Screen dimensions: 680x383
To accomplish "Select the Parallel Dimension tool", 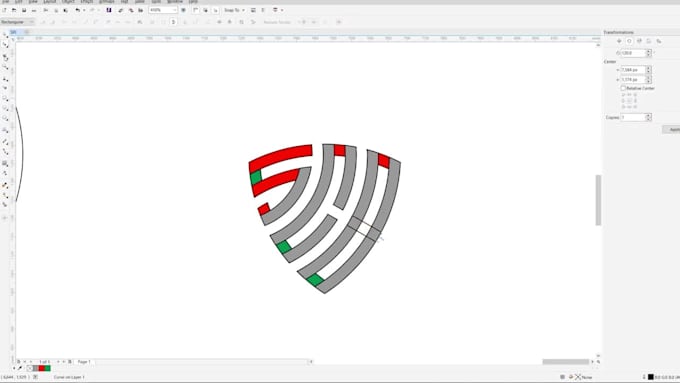I will [5, 142].
